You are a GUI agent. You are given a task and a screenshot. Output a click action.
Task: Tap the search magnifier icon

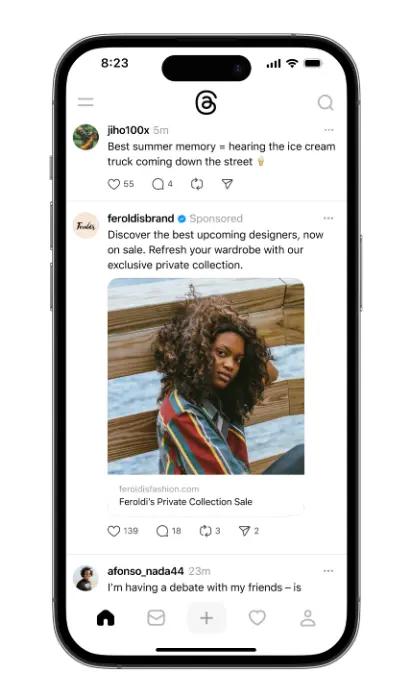[325, 103]
